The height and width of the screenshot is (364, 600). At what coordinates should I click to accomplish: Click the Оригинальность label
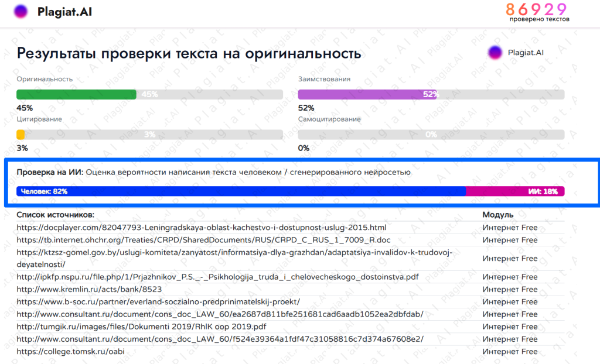(x=45, y=79)
